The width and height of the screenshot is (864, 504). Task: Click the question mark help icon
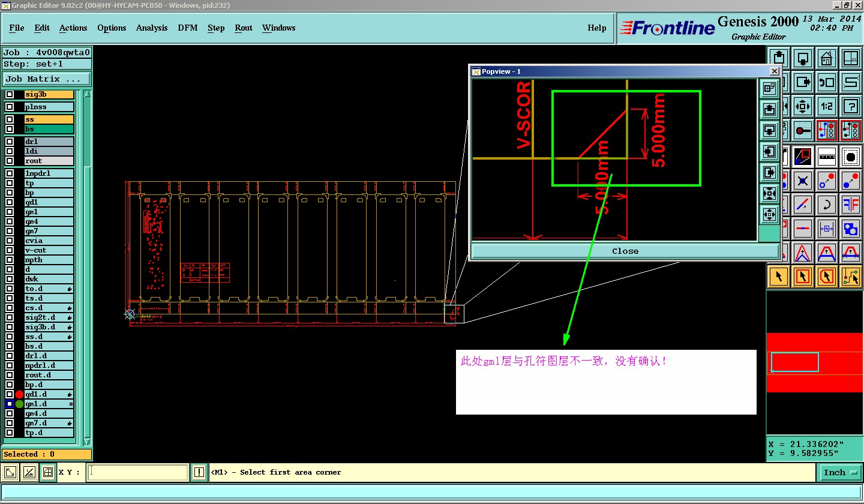851,106
